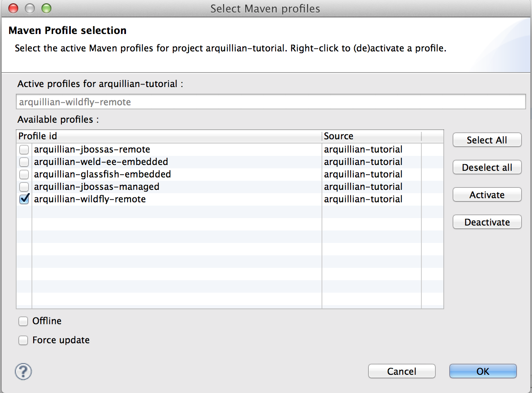The image size is (532, 393).
Task: Open the help icon at bottom left
Action: click(23, 371)
